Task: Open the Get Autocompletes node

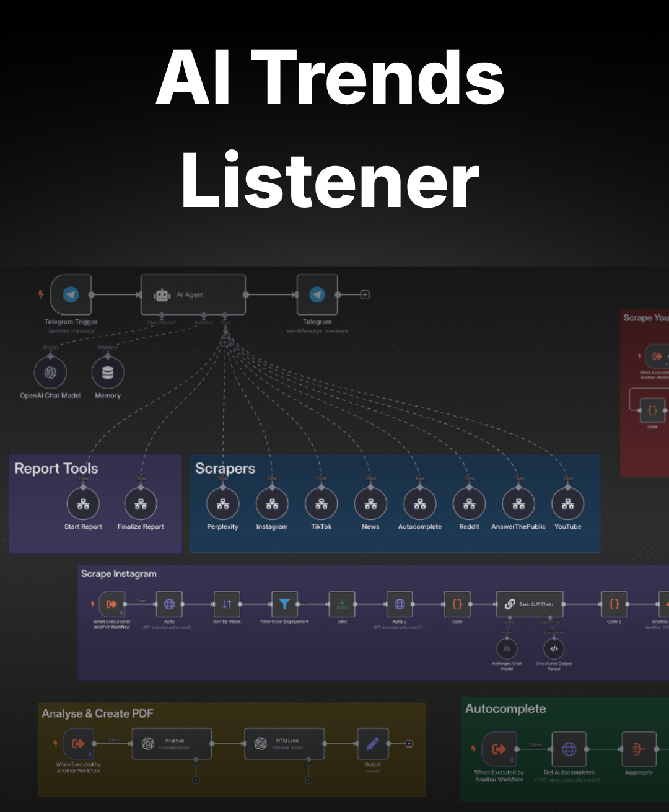Action: (x=569, y=749)
